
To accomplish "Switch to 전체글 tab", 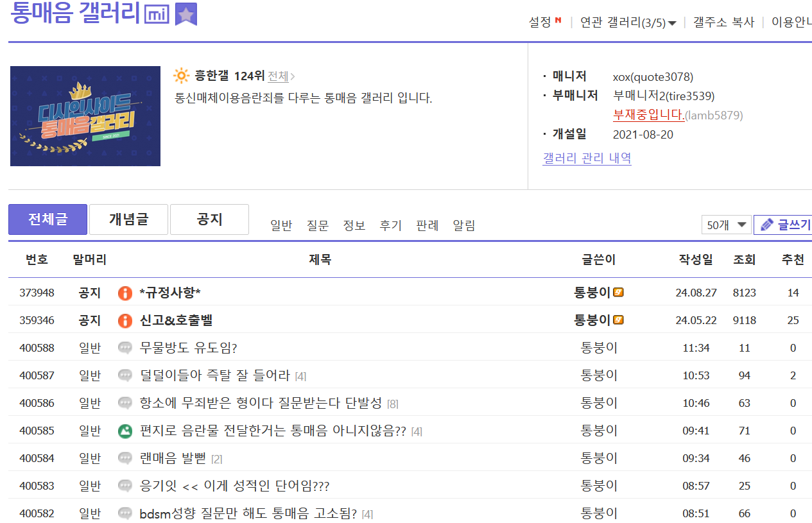I will (48, 219).
